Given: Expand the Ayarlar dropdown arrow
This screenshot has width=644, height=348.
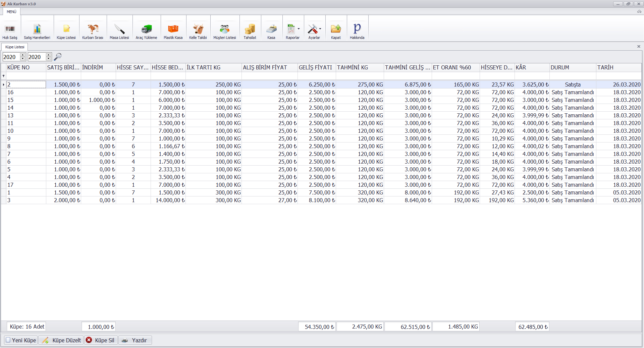Looking at the screenshot, I should pyautogui.click(x=320, y=29).
